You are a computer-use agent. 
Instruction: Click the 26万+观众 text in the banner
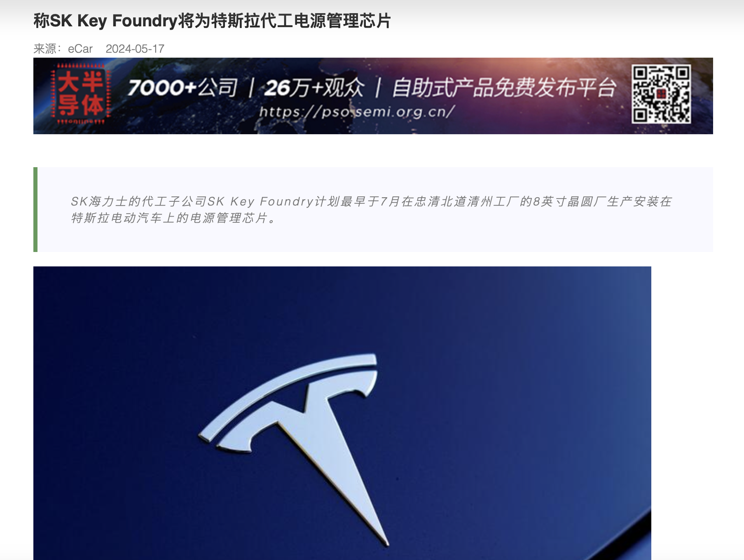point(314,88)
